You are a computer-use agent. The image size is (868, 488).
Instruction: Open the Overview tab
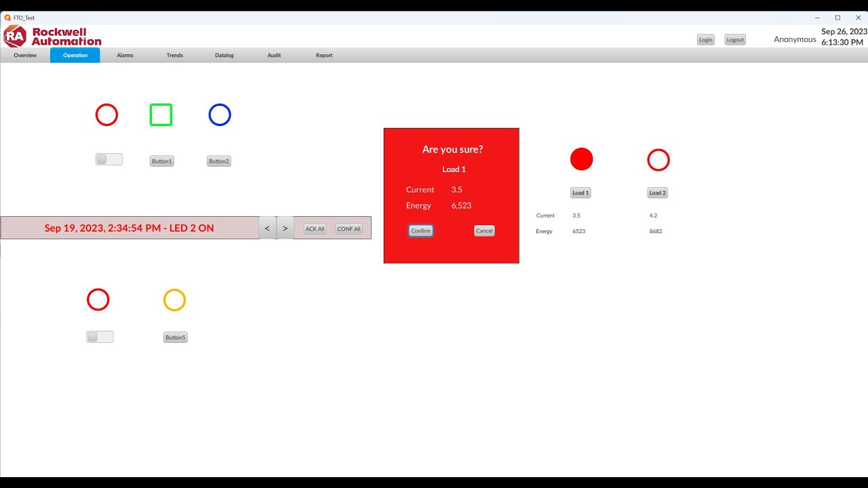tap(25, 55)
